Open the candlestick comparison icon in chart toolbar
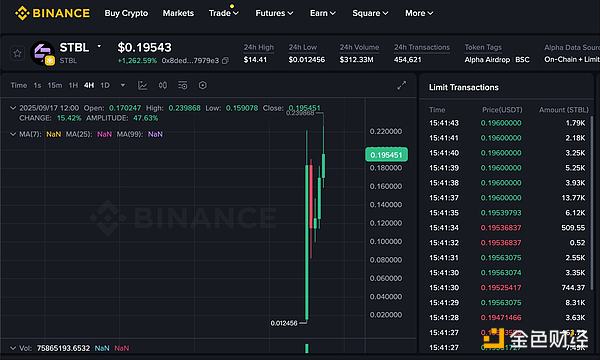This screenshot has width=600, height=360. (x=163, y=85)
